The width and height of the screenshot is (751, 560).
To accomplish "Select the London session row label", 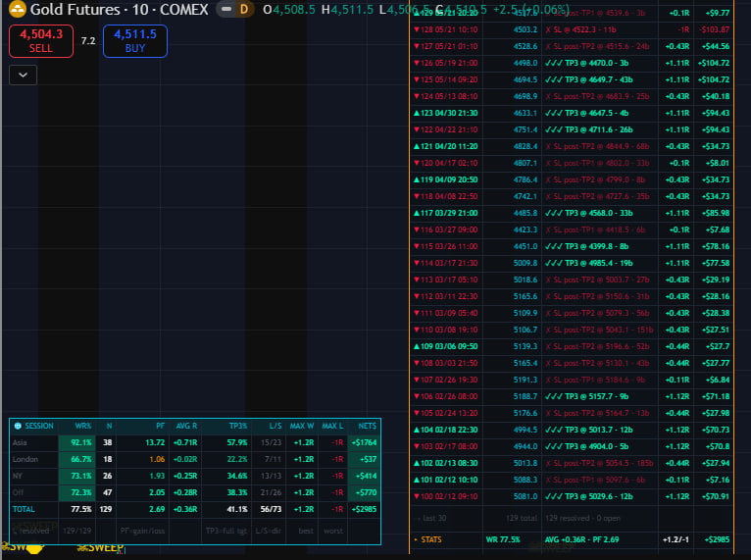I will (25, 459).
